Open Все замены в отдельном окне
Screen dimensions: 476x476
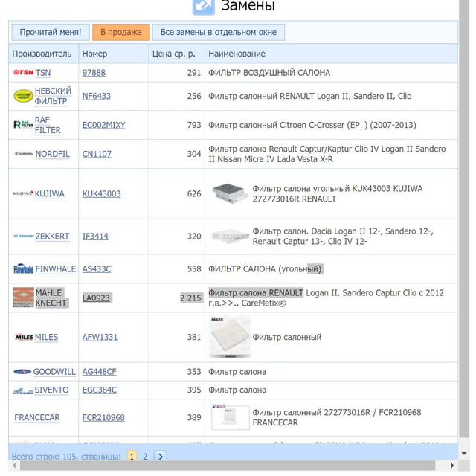pyautogui.click(x=219, y=32)
